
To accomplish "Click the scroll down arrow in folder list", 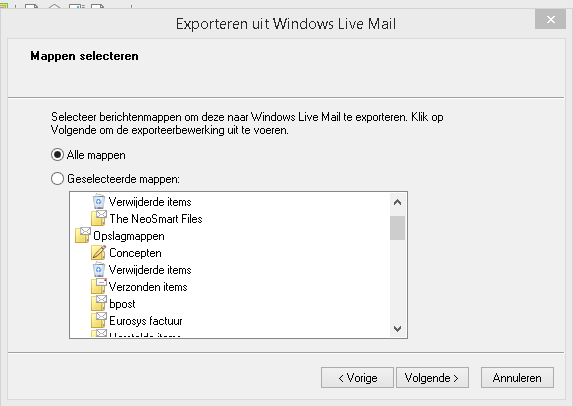I will 397,329.
